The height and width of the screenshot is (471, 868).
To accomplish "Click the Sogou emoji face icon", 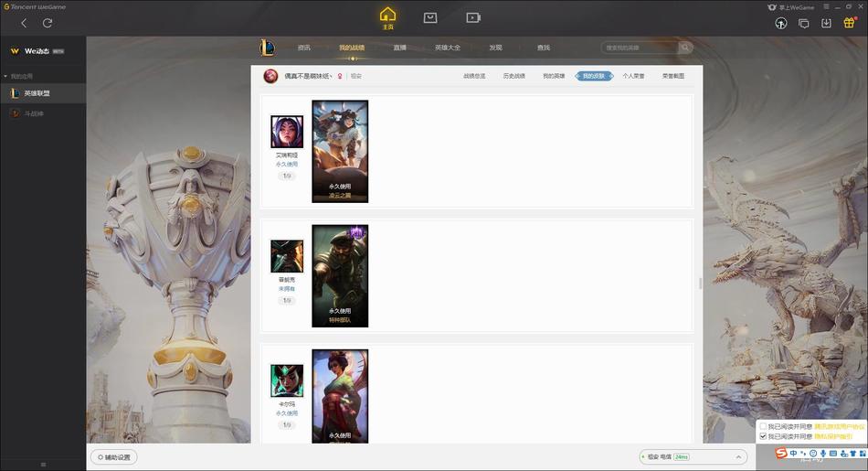I will coord(813,454).
